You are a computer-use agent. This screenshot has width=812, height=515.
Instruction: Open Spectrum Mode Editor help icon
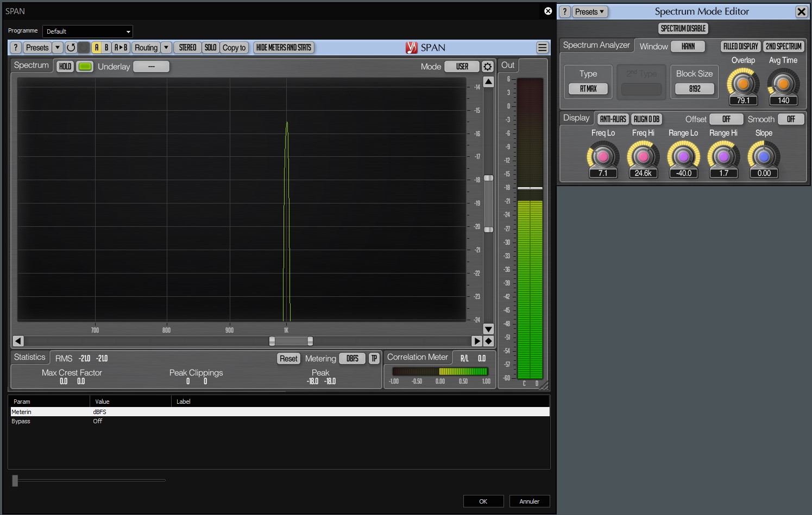click(565, 11)
